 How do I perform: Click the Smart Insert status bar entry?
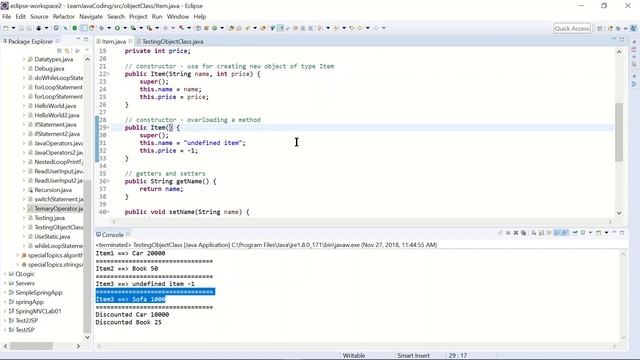[x=413, y=356]
